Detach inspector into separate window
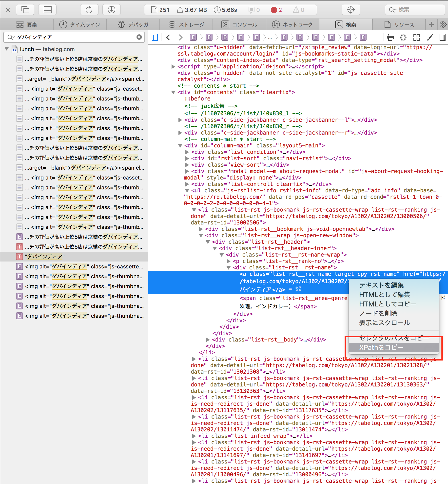The image size is (448, 484). coord(25,10)
